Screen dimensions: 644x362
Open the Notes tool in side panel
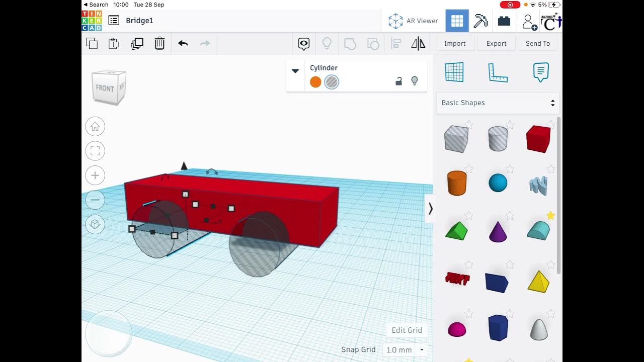tap(541, 72)
